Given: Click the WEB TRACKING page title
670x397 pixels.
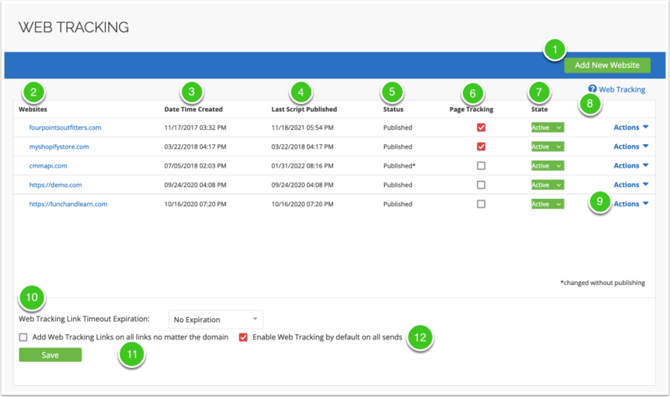Looking at the screenshot, I should pyautogui.click(x=73, y=27).
